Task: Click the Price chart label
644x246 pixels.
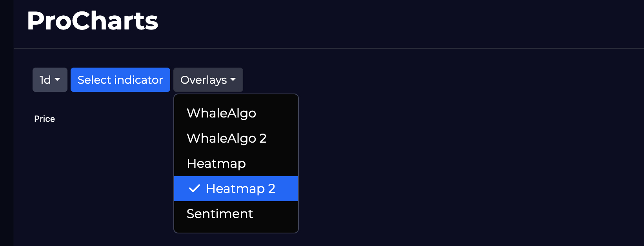Action: coord(44,119)
